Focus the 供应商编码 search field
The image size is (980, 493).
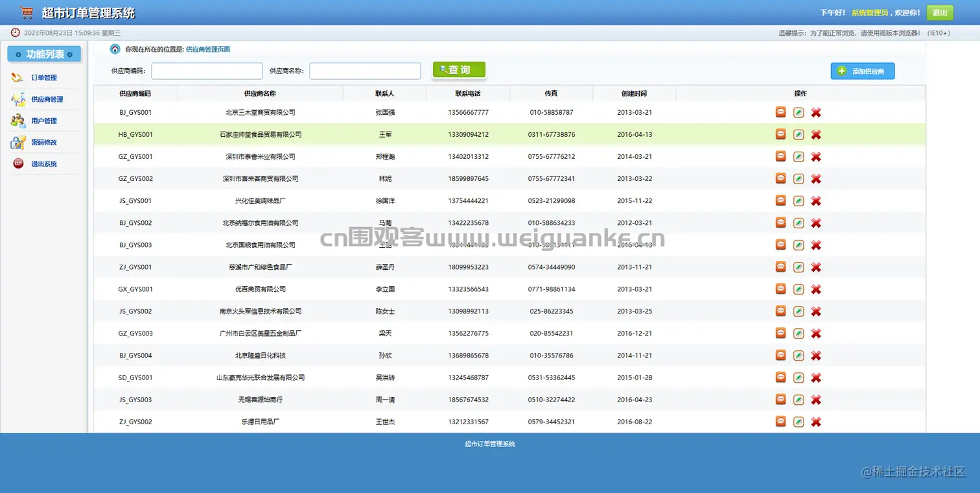[207, 71]
